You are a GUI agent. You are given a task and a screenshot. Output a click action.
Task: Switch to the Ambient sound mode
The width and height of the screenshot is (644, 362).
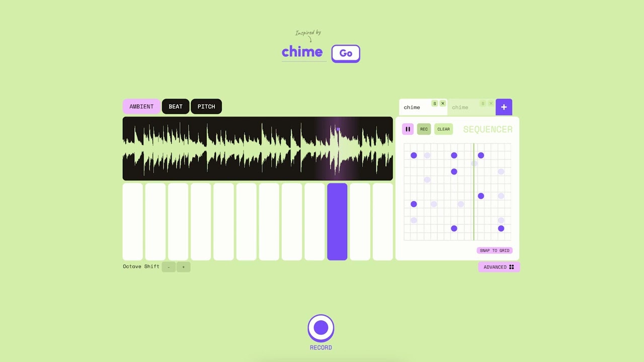click(141, 107)
